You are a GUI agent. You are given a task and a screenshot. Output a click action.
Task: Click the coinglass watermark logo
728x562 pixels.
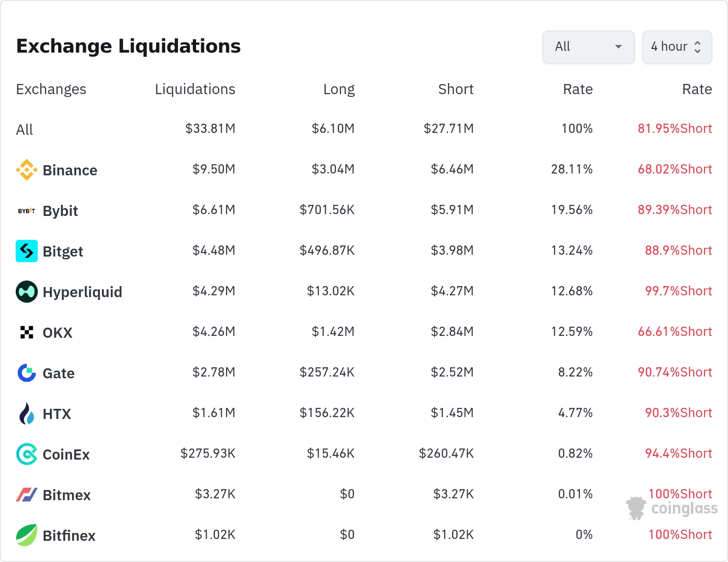tap(672, 508)
